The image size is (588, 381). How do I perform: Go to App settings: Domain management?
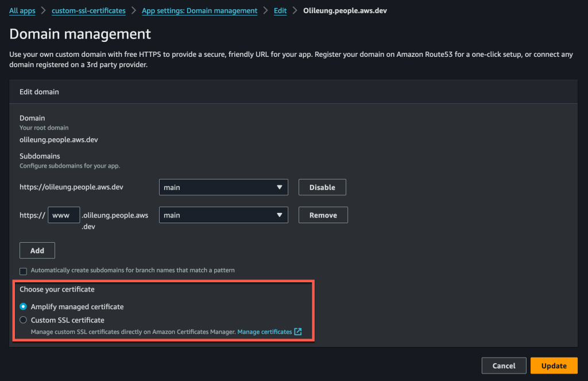pos(199,10)
